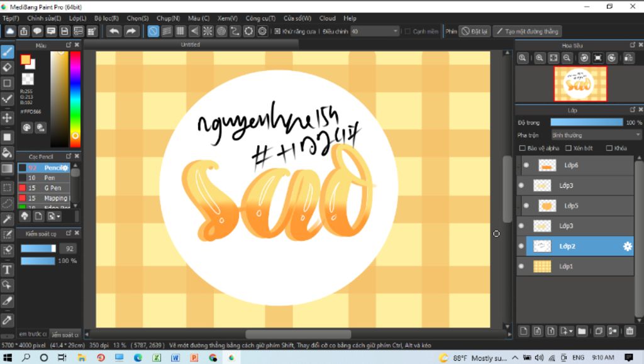Click the Undo arrow in the toolbar

coord(114,31)
